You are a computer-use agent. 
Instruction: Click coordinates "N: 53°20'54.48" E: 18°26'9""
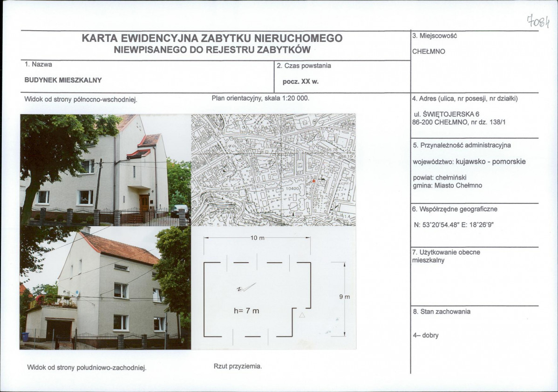454,225
